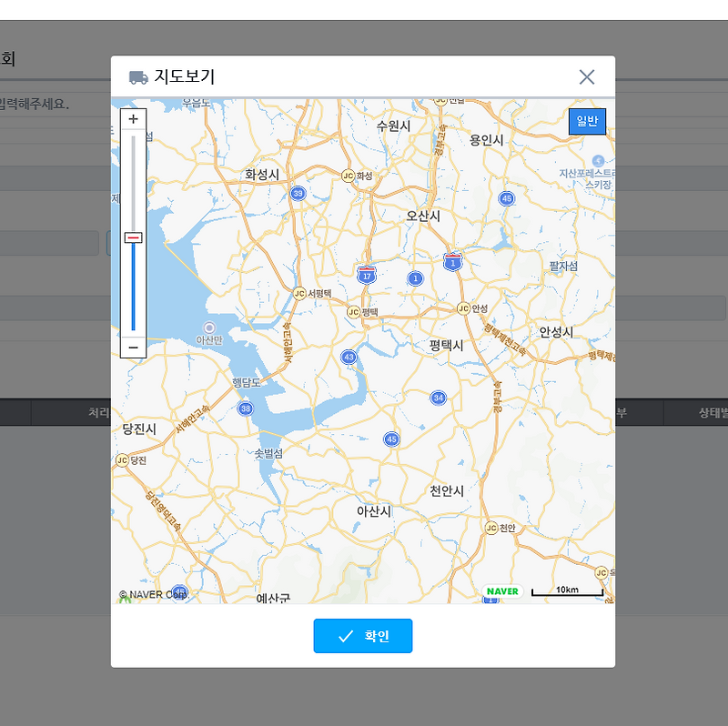Click the route 45 badge near 용인시

506,197
